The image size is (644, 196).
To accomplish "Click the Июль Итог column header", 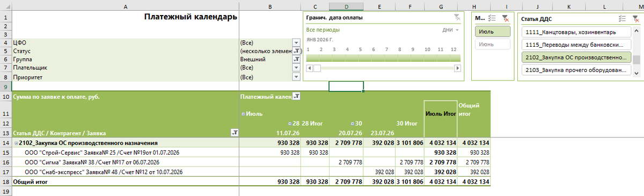I will [441, 114].
